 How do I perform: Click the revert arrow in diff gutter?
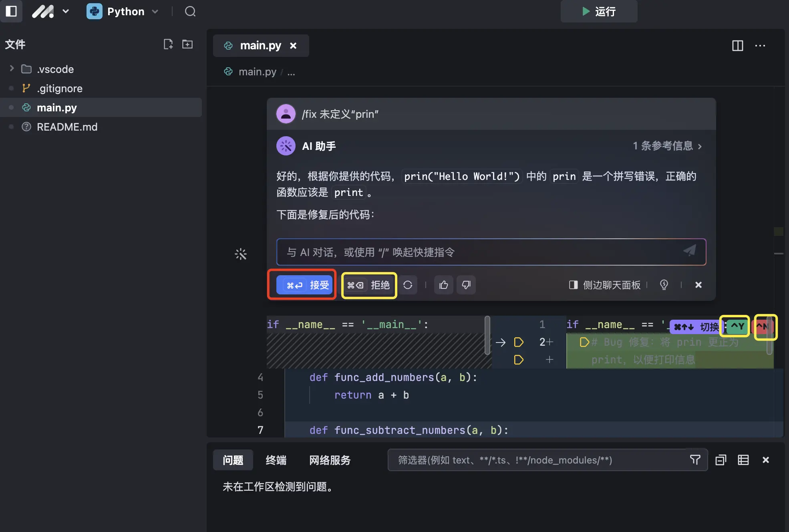click(x=501, y=342)
